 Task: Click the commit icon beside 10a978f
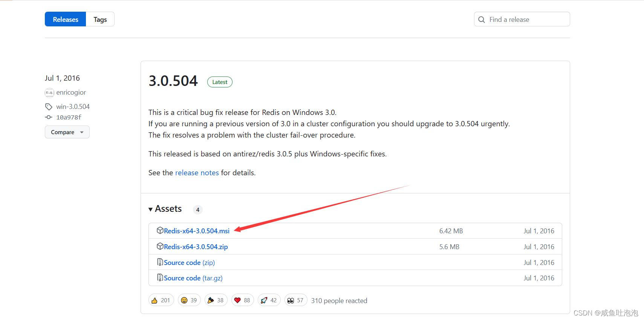click(x=49, y=117)
